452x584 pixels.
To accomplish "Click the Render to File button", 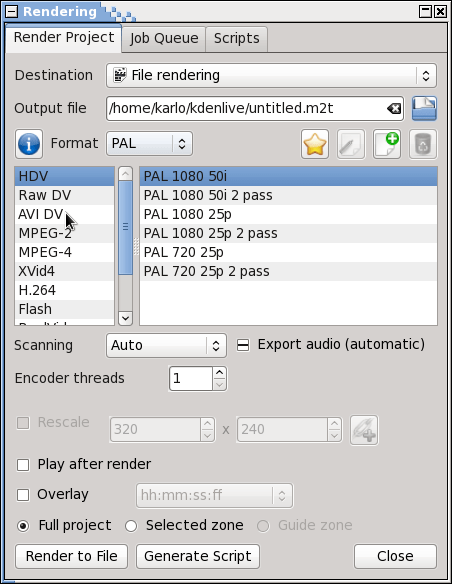I will click(x=71, y=556).
